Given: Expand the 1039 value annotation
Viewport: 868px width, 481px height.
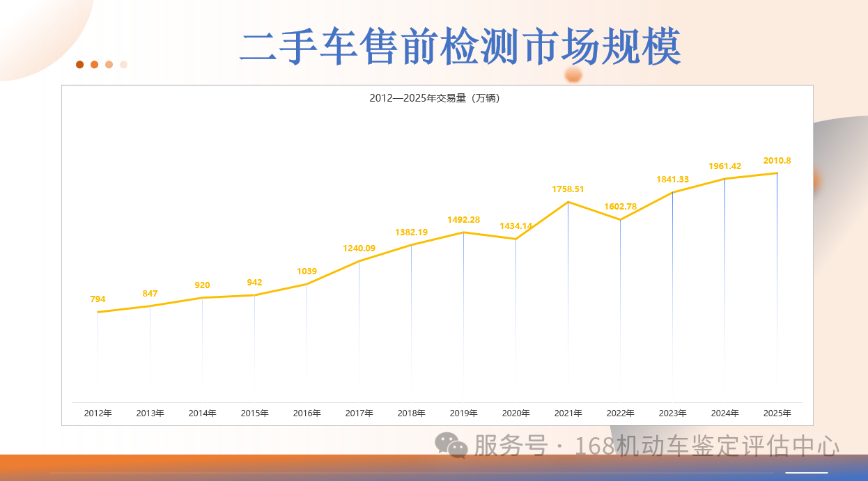Looking at the screenshot, I should pyautogui.click(x=307, y=272).
